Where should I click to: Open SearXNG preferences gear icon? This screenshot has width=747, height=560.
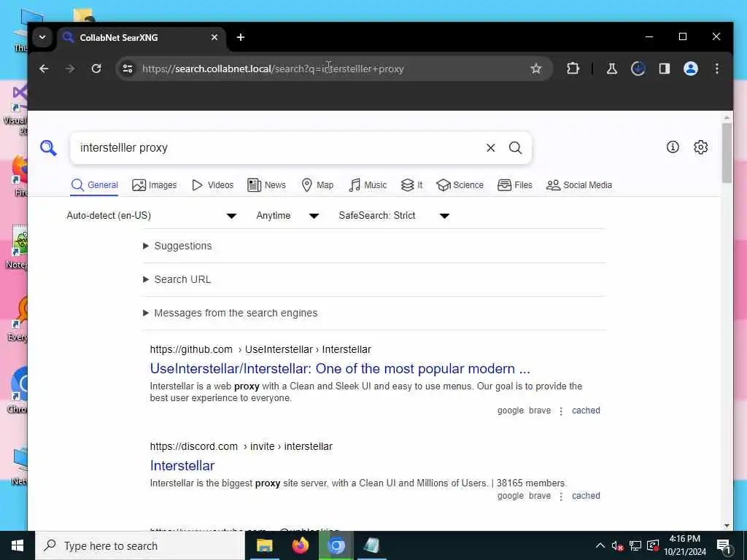701,147
